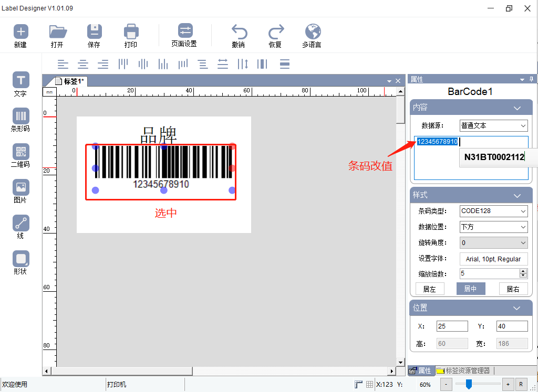Image resolution: width=538 pixels, height=392 pixels.
Task: Open 页面设置 page settings
Action: point(185,31)
